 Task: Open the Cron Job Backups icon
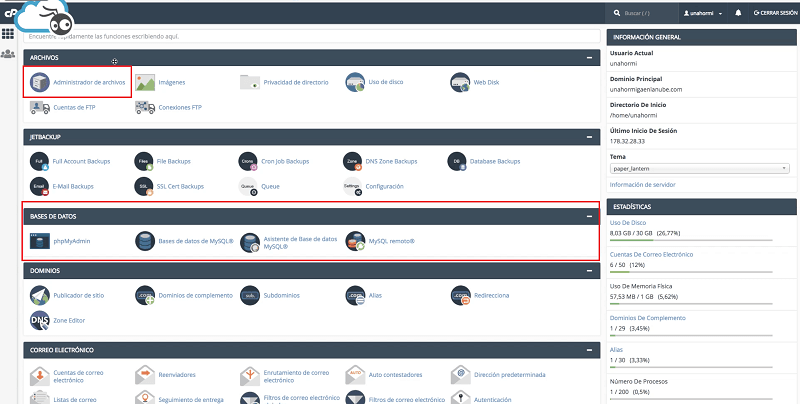coord(248,161)
